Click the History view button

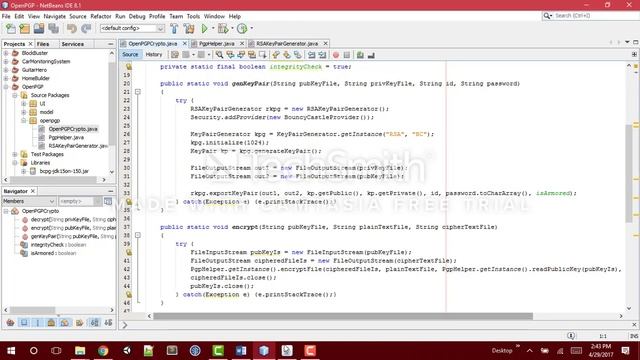pos(154,54)
